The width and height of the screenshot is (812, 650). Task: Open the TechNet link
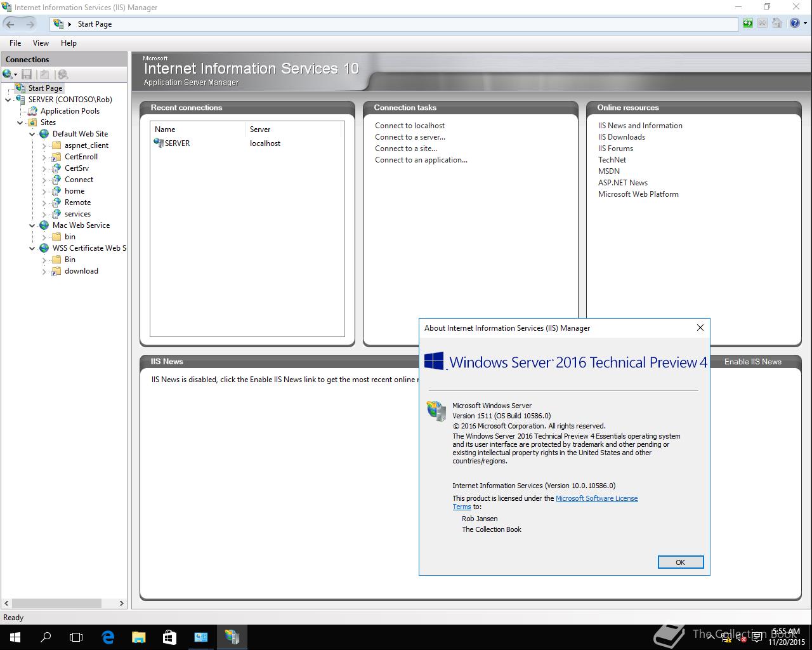[612, 160]
